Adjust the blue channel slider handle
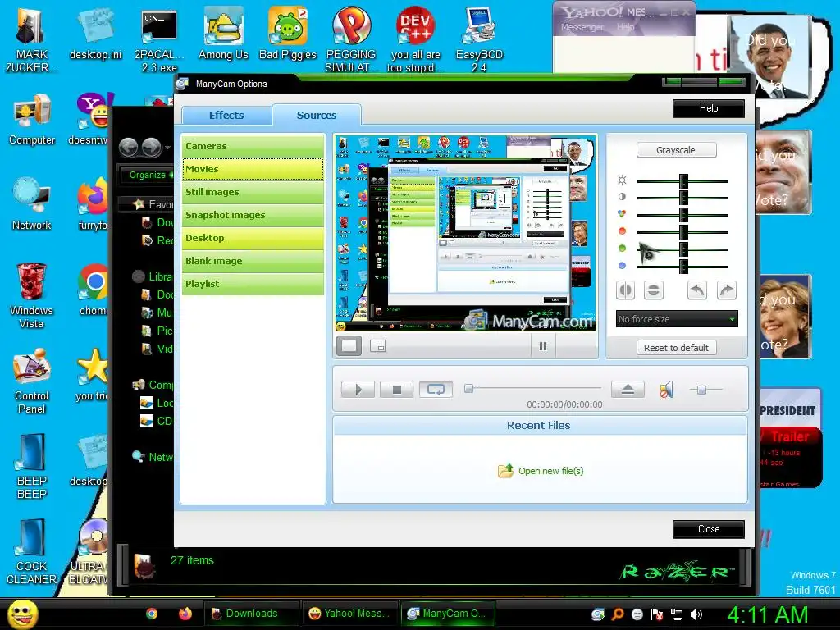 [683, 267]
